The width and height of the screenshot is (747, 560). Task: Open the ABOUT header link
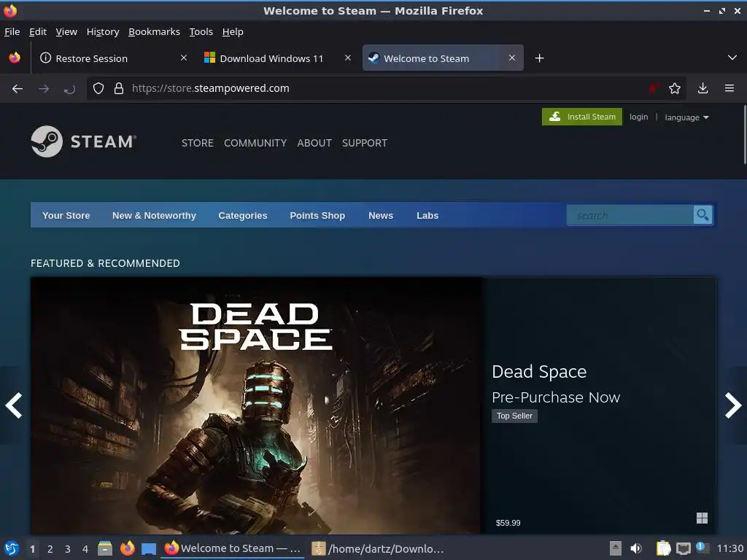(x=314, y=143)
